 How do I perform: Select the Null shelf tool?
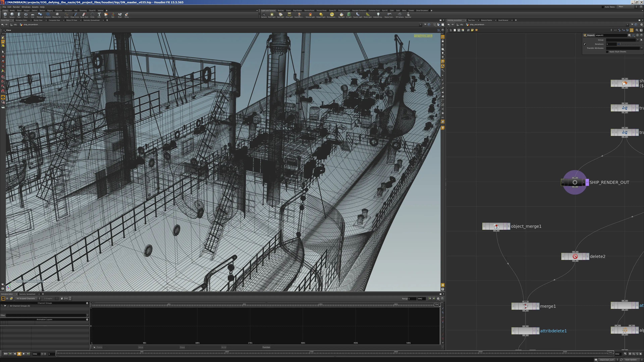click(113, 15)
